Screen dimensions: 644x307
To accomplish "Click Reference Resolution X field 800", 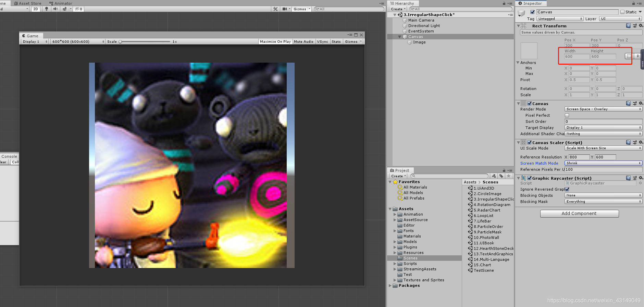I will coord(579,157).
